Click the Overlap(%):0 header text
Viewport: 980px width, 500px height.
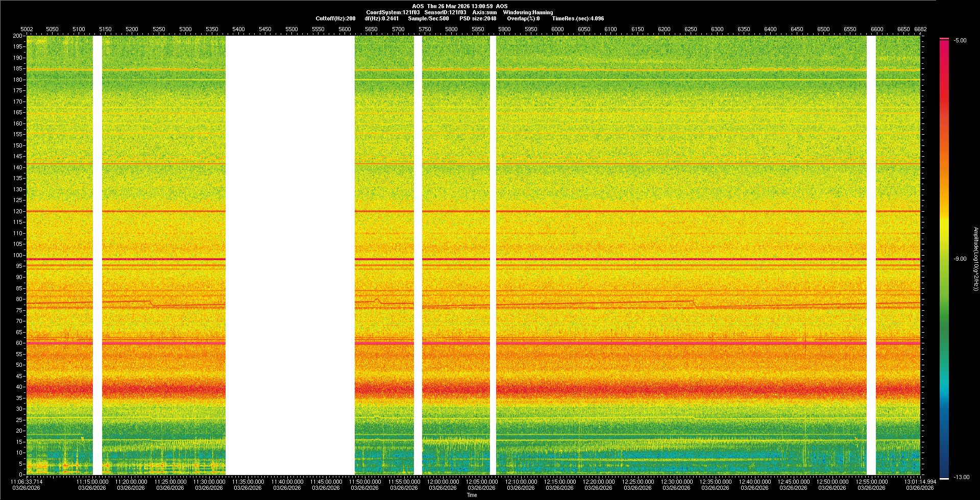(523, 18)
